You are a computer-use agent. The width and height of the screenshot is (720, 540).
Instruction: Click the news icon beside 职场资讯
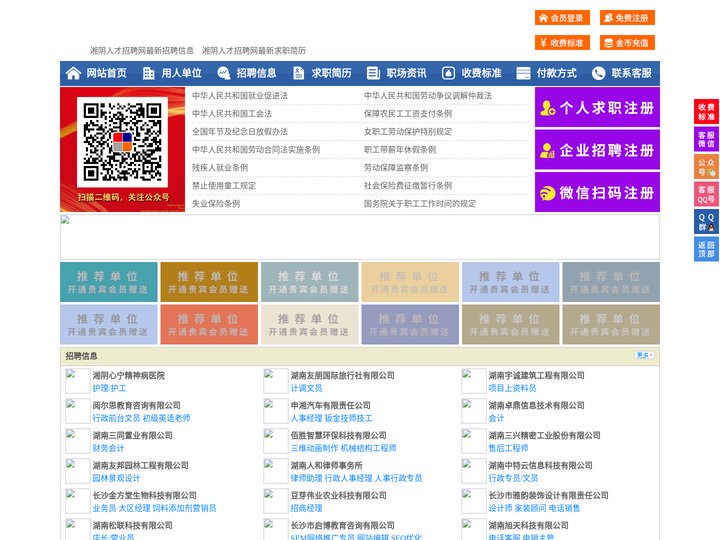(x=373, y=73)
